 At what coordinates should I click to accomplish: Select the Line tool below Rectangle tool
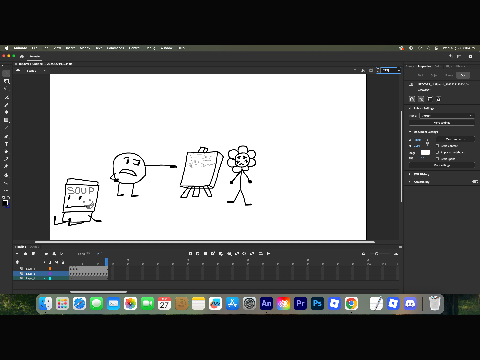(6, 128)
